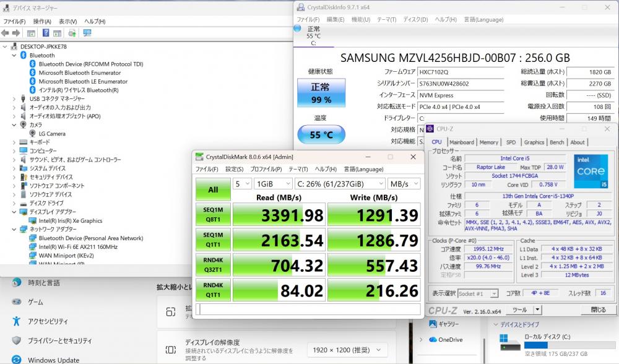Open the MB/s unit dropdown
The image size is (619, 364).
pos(404,184)
